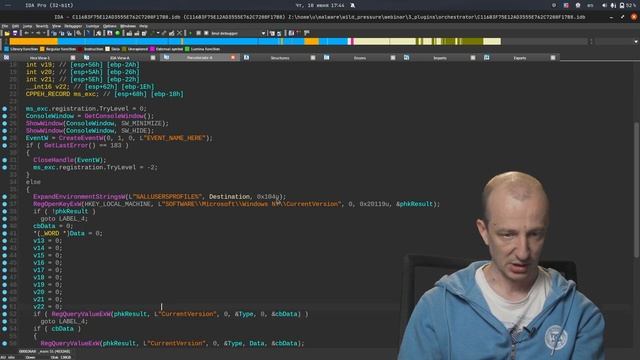This screenshot has height=360, width=640.
Task: Toggle breakpoint on the RegOpenKeyExW line
Action: 4,204
